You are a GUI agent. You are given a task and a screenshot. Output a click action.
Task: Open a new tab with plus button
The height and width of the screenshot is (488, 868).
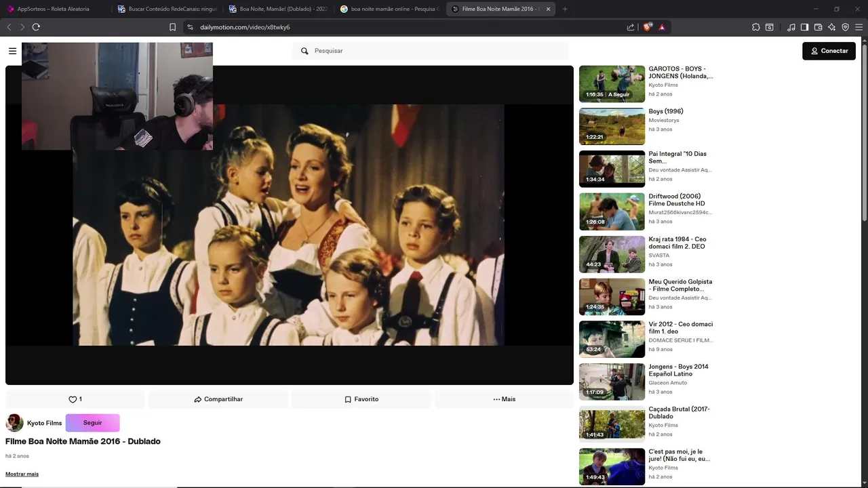565,9
